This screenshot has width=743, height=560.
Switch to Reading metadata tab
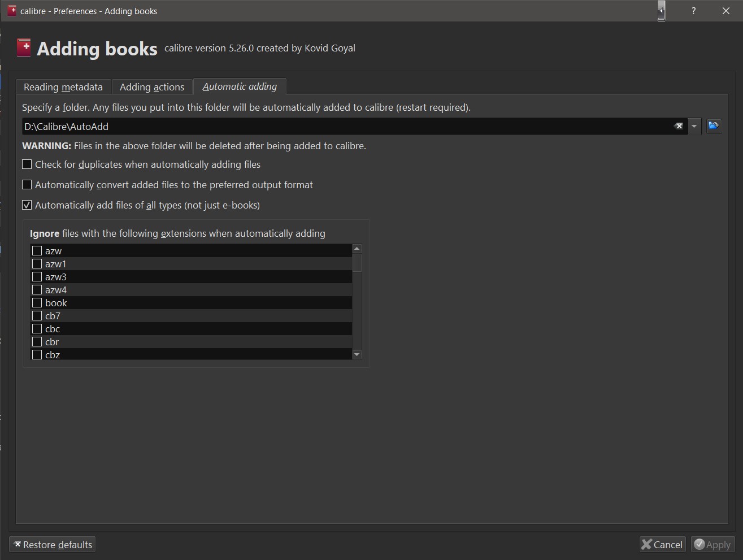tap(63, 87)
